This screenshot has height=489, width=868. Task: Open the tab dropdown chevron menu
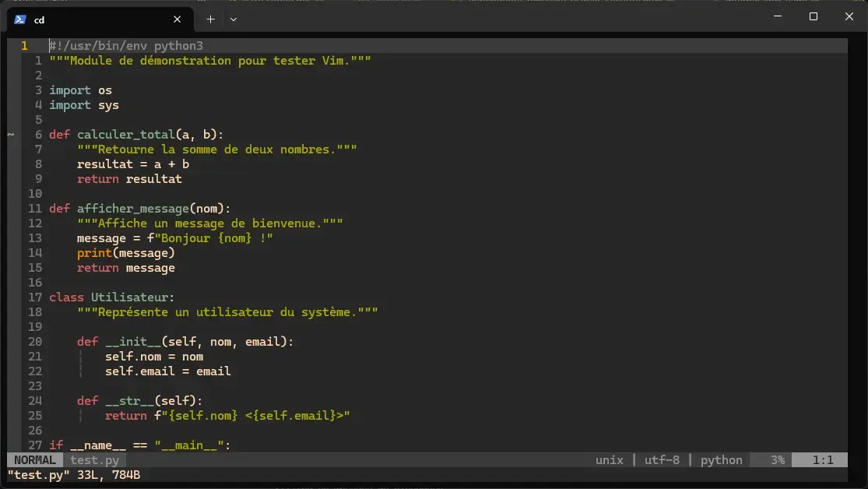pos(233,19)
